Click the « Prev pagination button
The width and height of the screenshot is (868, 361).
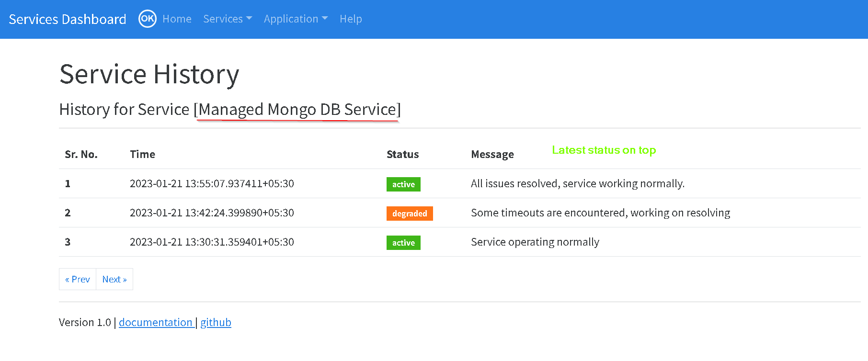(78, 279)
